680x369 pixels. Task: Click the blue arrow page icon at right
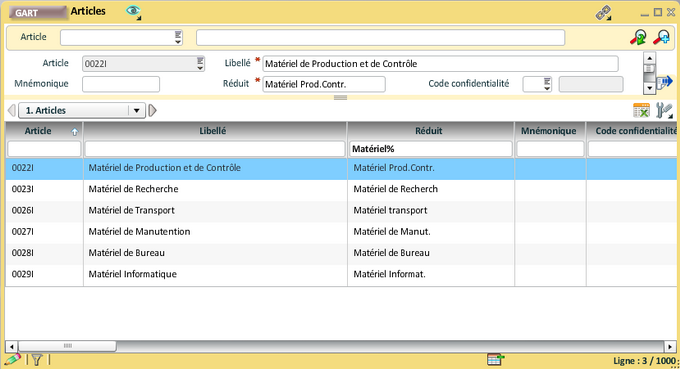[664, 82]
